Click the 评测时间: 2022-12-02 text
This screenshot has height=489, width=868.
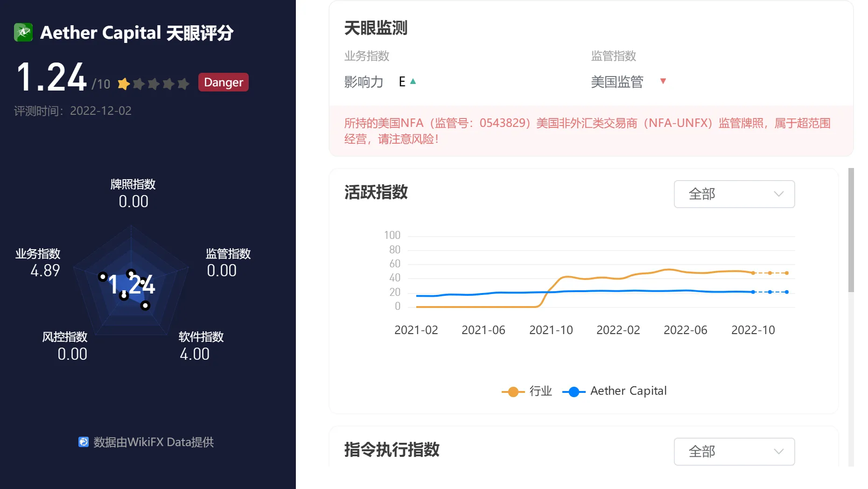73,111
